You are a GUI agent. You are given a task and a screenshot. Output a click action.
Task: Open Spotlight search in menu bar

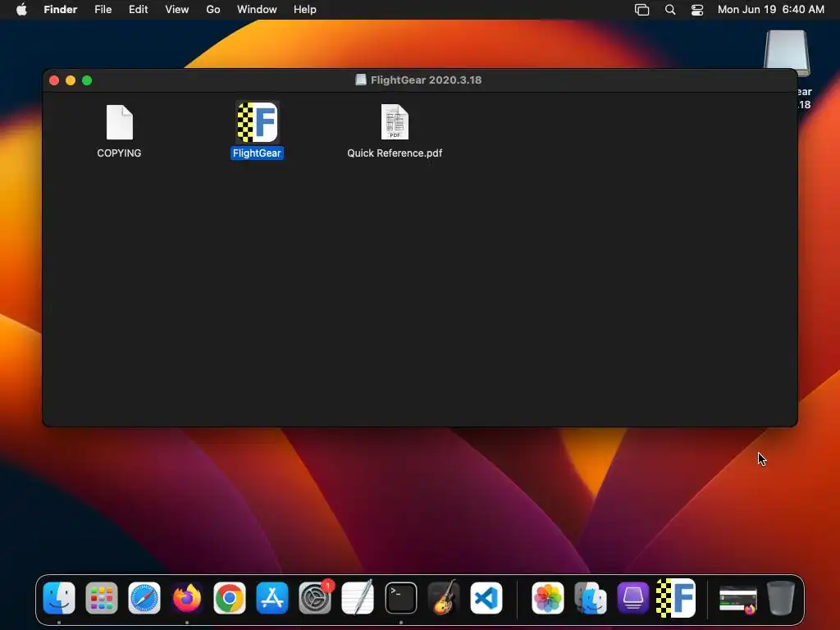[x=670, y=10]
